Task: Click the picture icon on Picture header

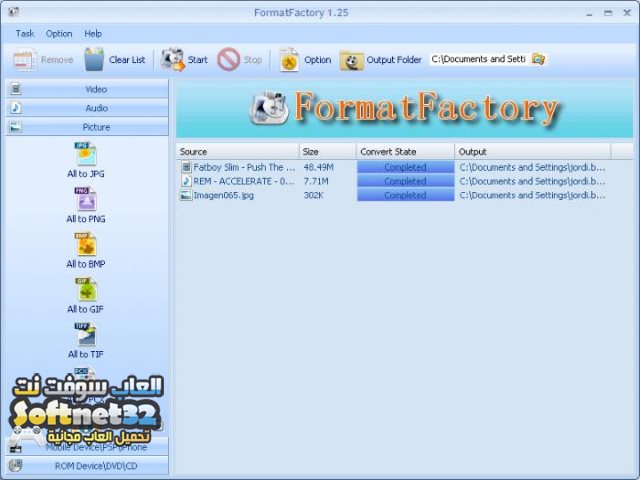Action: [x=16, y=127]
